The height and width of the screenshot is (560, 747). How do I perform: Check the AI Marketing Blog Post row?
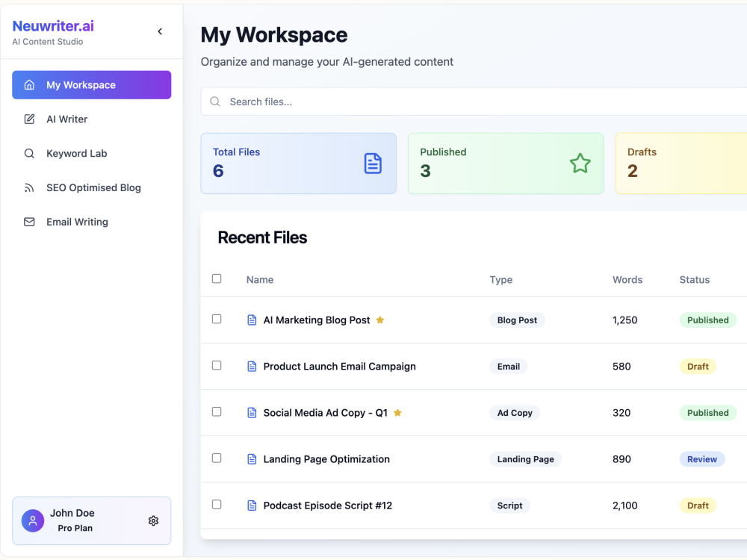point(217,319)
